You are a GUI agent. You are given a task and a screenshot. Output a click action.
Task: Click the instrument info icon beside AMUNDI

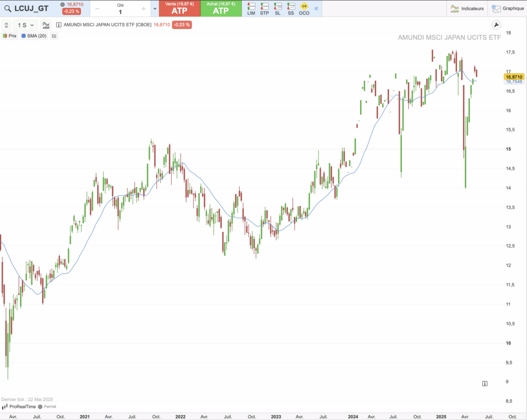click(x=59, y=25)
